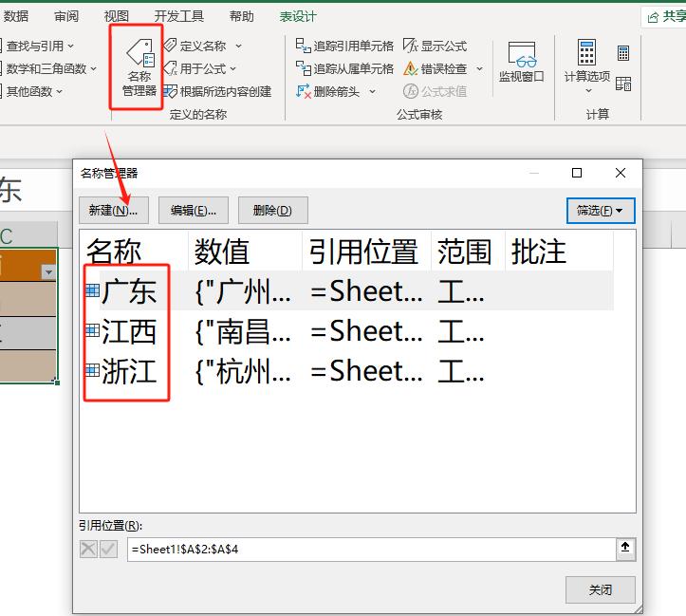
Task: Open Use in Formula (用于公式) menu
Action: point(200,68)
